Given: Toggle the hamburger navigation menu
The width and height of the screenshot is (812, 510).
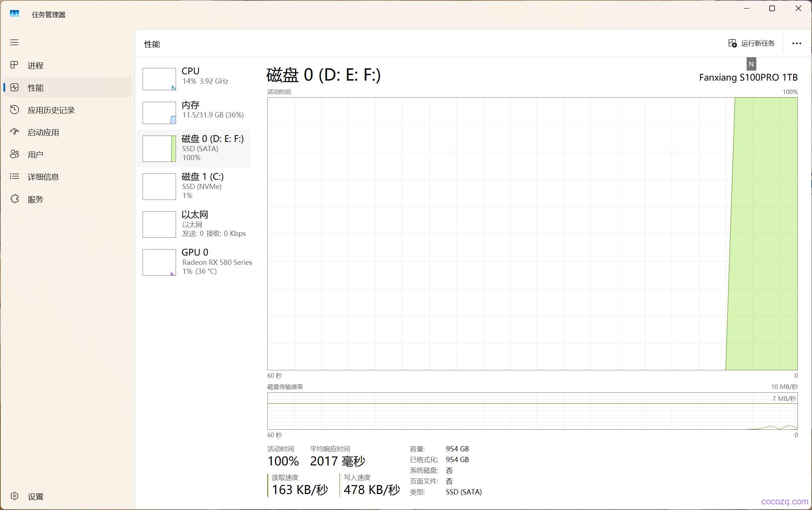Looking at the screenshot, I should tap(14, 42).
